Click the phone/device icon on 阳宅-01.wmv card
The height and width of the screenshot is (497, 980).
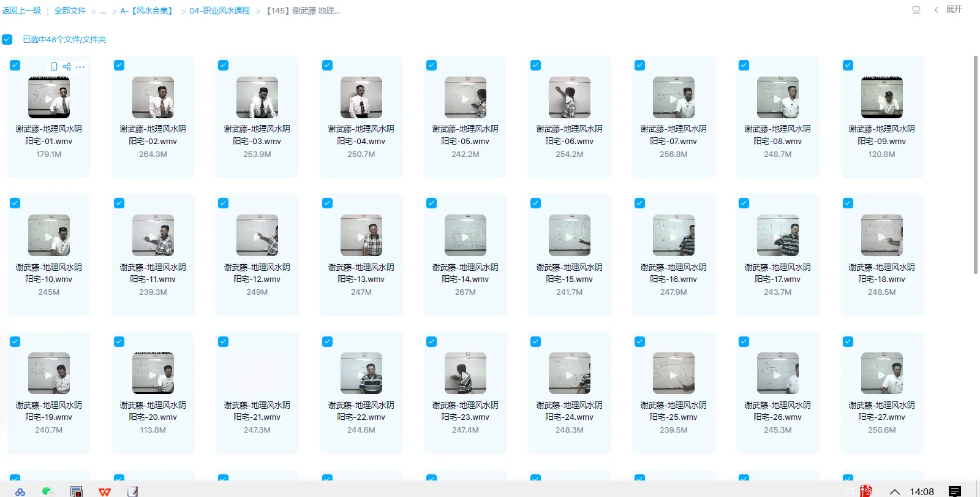coord(54,66)
